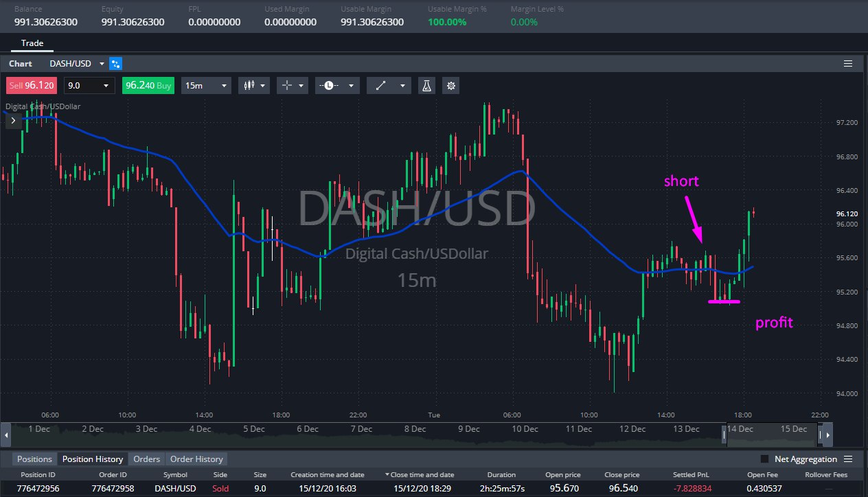Expand the chart side panel arrow
This screenshot has width=868, height=497.
tap(13, 120)
